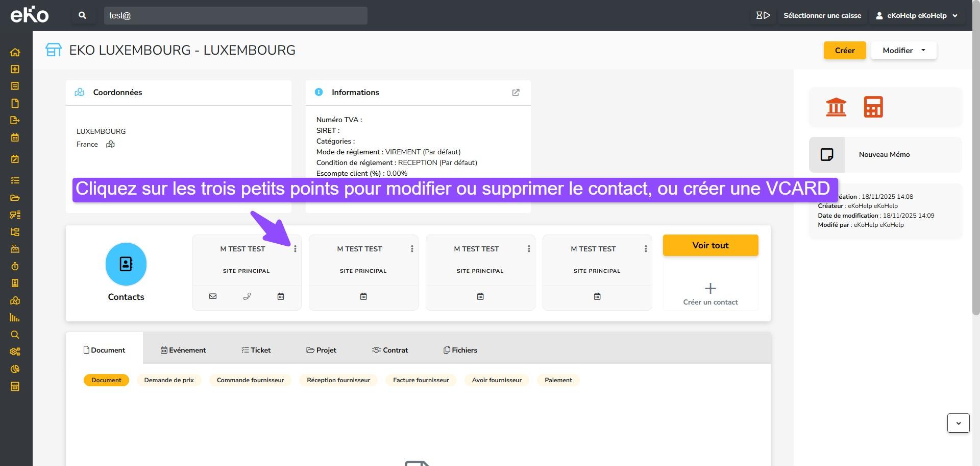The width and height of the screenshot is (980, 466).
Task: Expand the Modifier dropdown button
Action: pyautogui.click(x=903, y=51)
